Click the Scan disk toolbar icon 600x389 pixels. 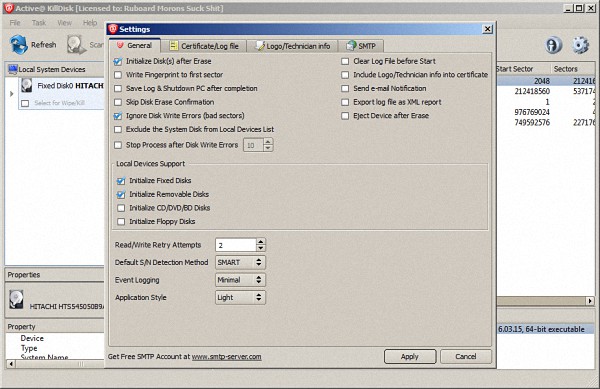(x=76, y=45)
